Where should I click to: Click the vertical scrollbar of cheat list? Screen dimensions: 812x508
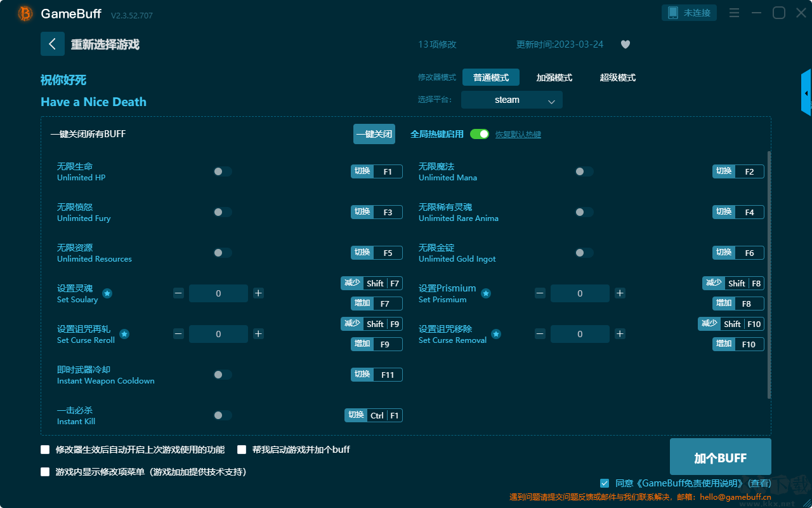click(769, 275)
